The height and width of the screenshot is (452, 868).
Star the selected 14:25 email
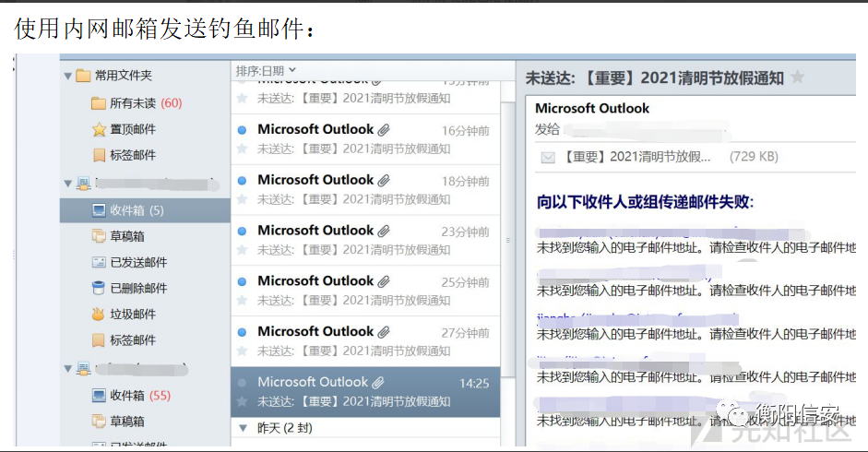pyautogui.click(x=242, y=401)
